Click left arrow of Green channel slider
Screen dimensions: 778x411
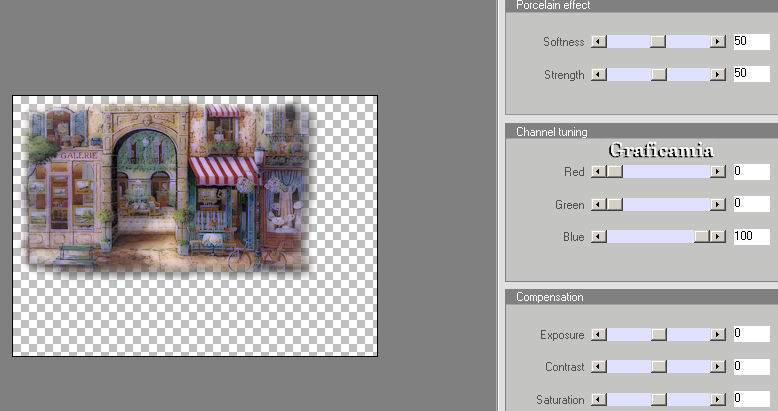pyautogui.click(x=599, y=205)
